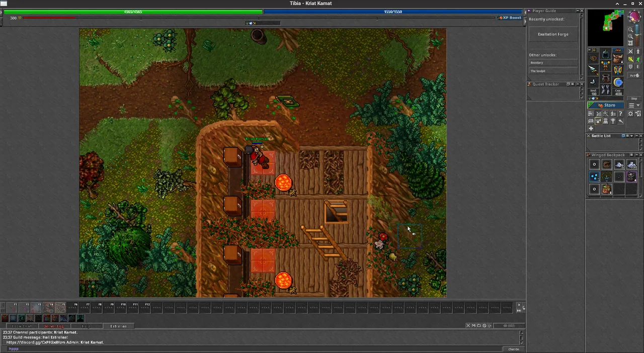Select the blue gems stack in backpack
The height and width of the screenshot is (353, 644).
tap(594, 176)
